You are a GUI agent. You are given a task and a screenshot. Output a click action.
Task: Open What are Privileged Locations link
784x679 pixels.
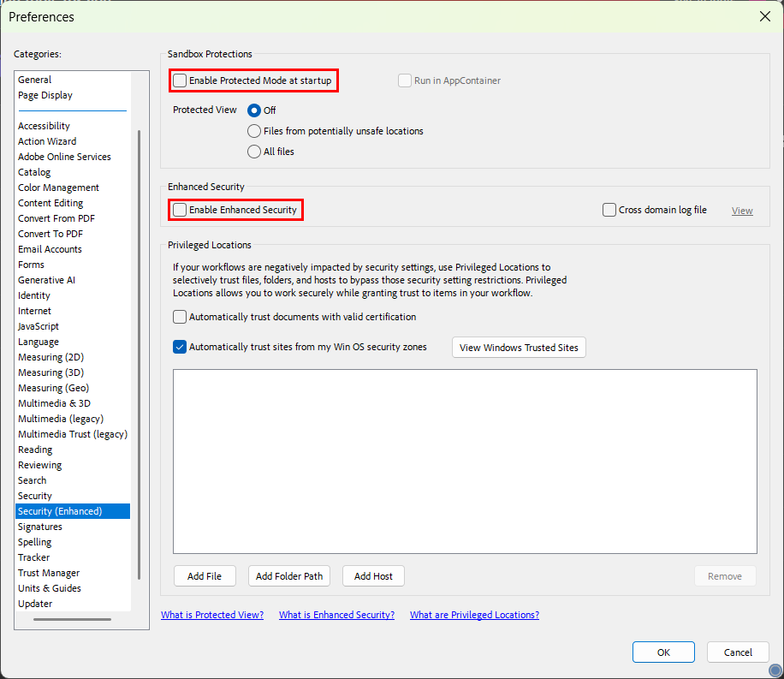point(474,615)
